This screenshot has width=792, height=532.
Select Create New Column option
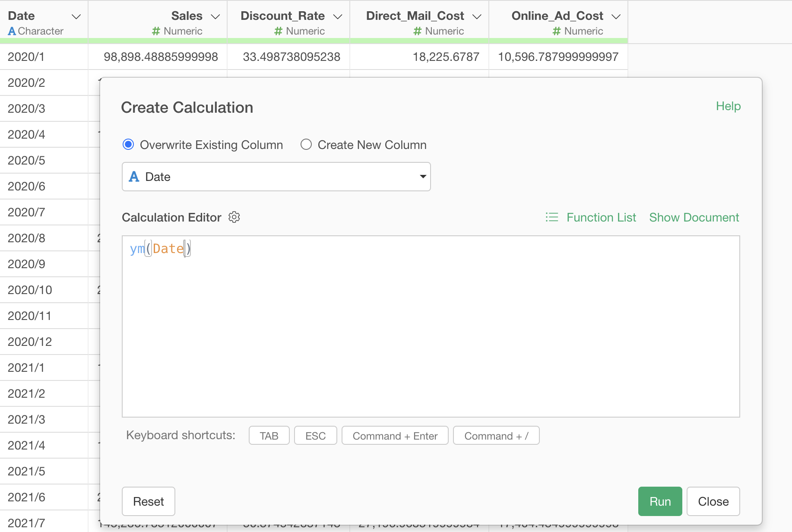coord(306,145)
